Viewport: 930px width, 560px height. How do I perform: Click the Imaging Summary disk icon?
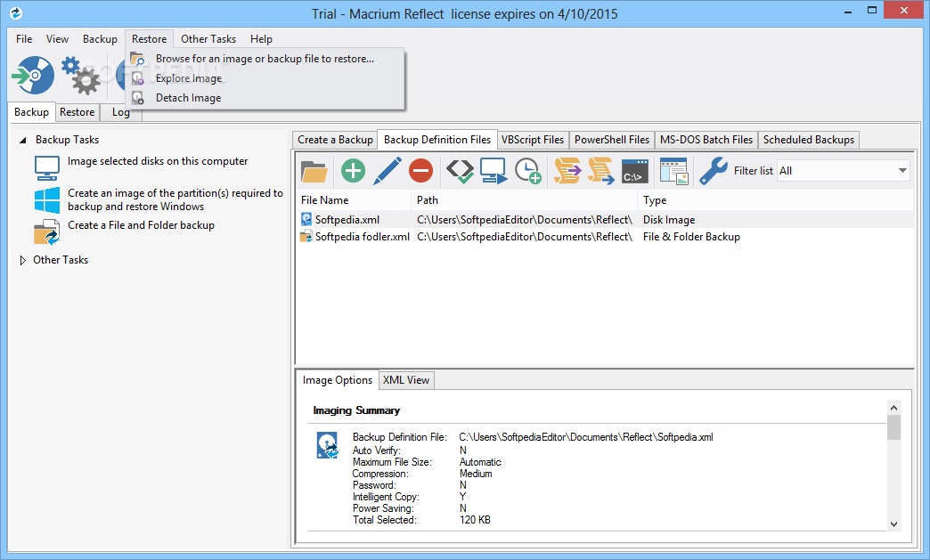pyautogui.click(x=328, y=445)
